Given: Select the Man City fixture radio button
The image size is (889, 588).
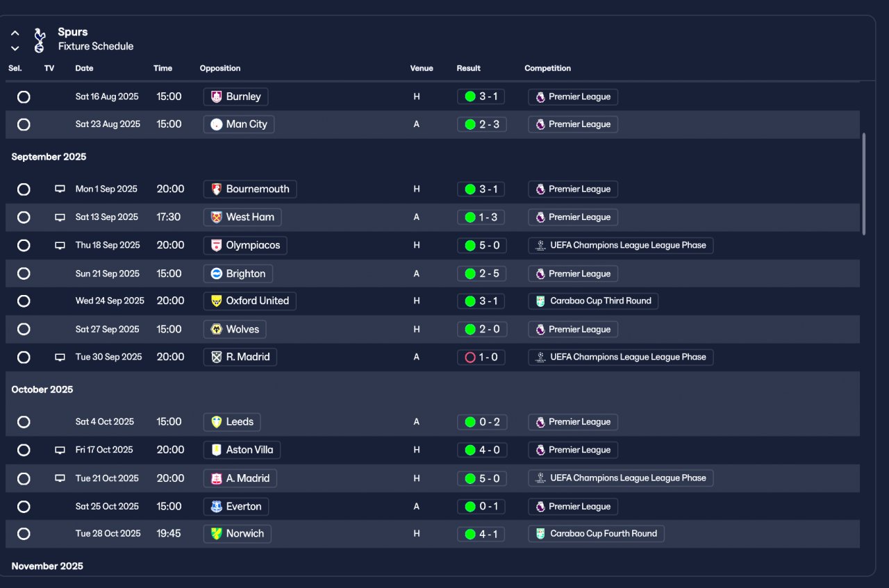Looking at the screenshot, I should (x=24, y=125).
